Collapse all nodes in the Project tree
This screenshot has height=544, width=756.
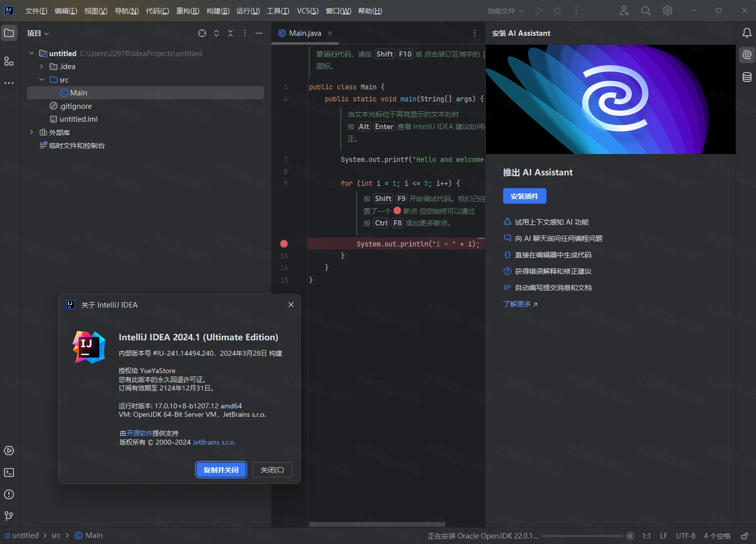[230, 33]
